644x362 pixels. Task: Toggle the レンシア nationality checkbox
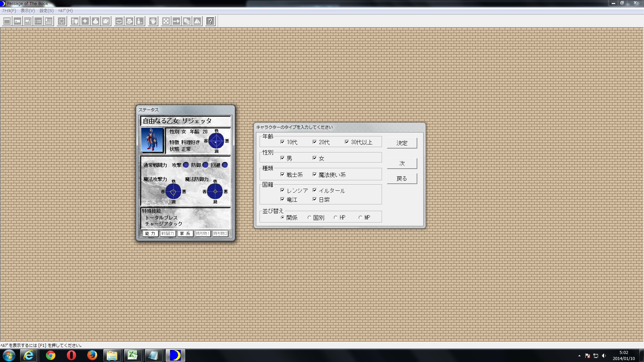282,190
